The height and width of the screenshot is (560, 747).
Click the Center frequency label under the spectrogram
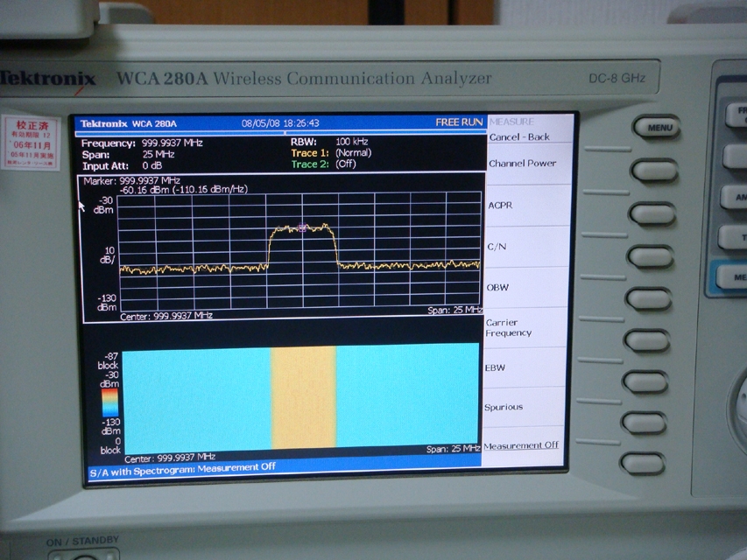tap(170, 458)
